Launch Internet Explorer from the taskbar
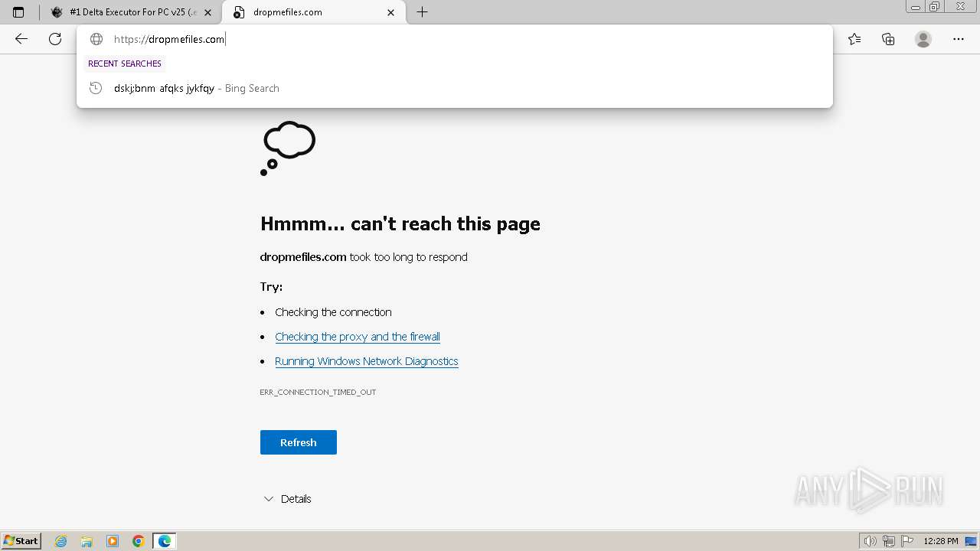 pyautogui.click(x=61, y=541)
